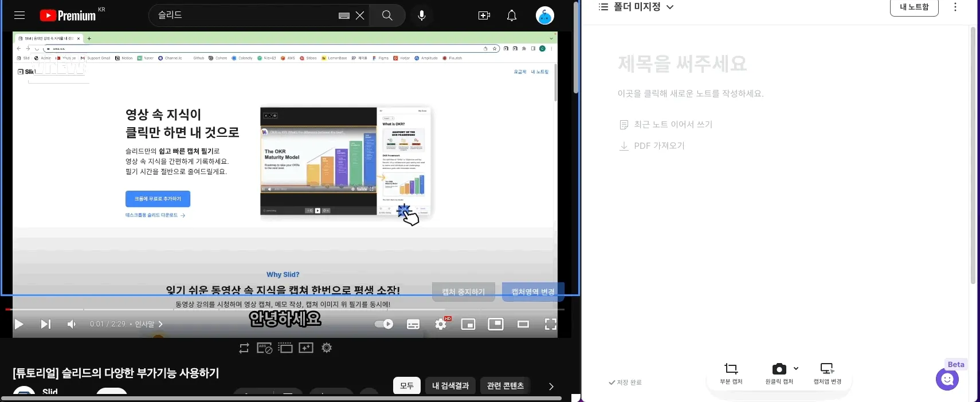This screenshot has height=402, width=980.
Task: Toggle the autoplay switch
Action: pos(384,324)
